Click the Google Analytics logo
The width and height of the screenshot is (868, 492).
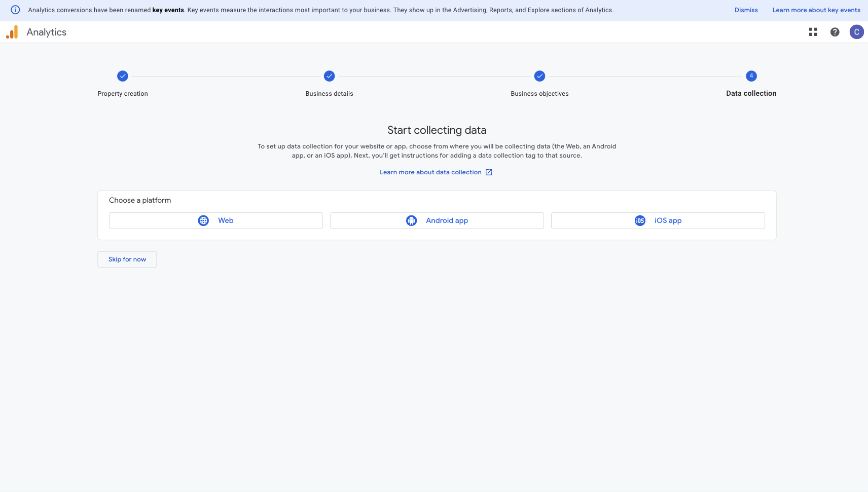click(12, 32)
